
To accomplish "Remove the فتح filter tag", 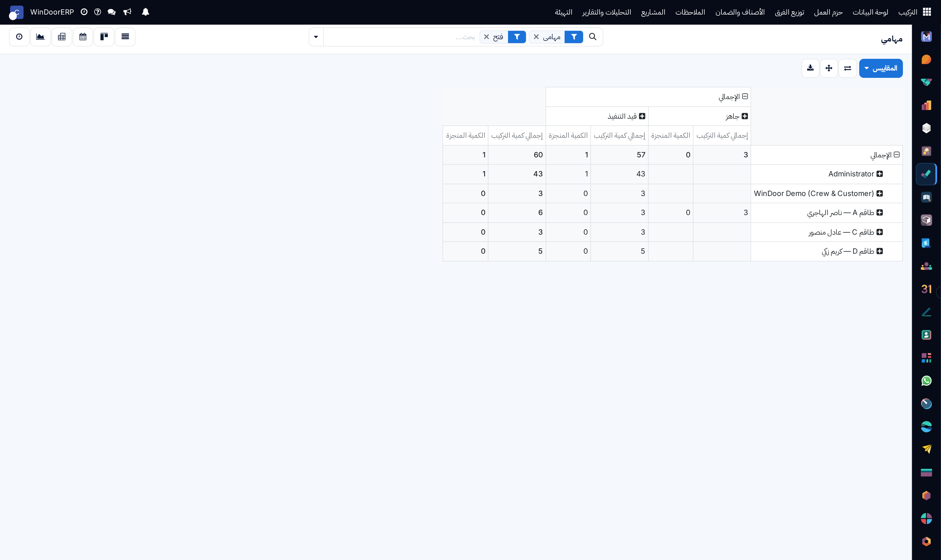I will point(486,37).
